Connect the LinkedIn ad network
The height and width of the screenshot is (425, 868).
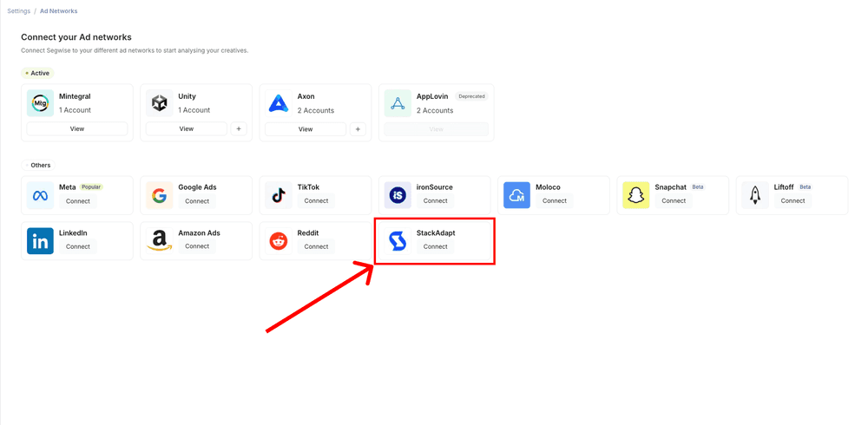point(78,247)
